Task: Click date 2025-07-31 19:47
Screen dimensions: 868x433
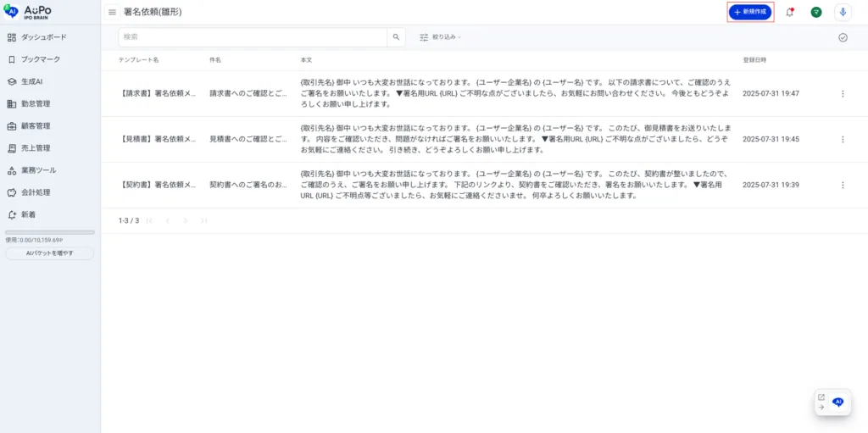Action: (771, 93)
